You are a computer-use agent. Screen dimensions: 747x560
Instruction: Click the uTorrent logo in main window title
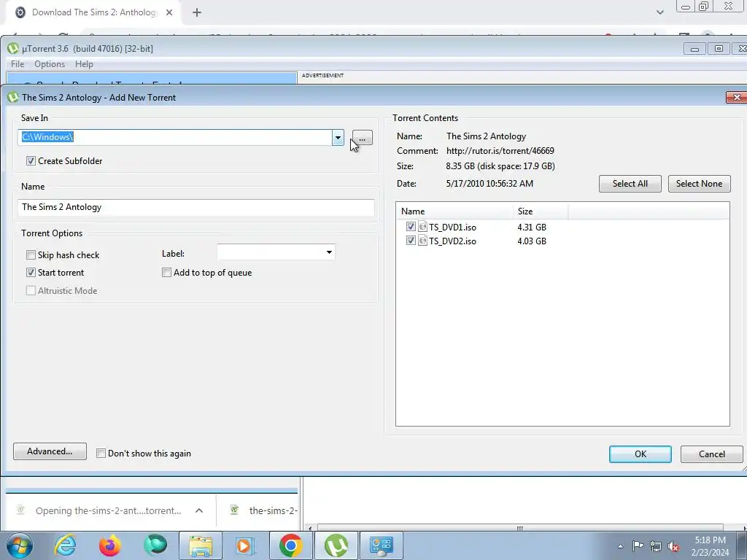coord(13,49)
